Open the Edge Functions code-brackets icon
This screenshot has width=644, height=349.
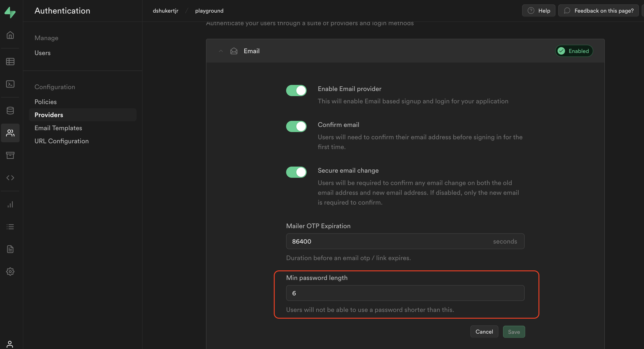[10, 178]
